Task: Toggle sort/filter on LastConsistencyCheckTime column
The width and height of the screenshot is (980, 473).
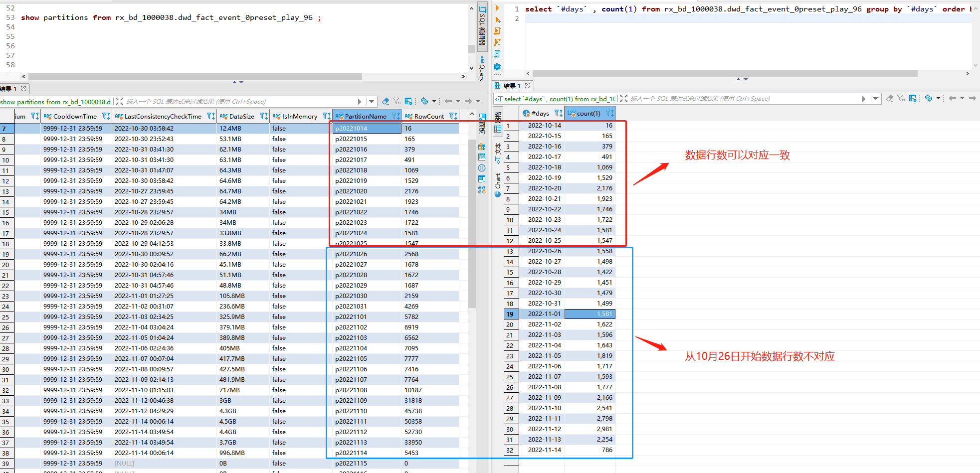Action: click(x=211, y=116)
